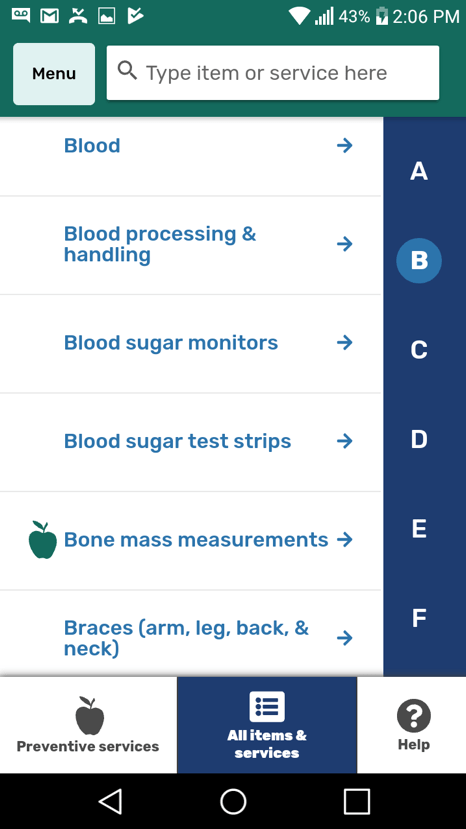The image size is (466, 829).
Task: Jump to letter A in index
Action: (x=418, y=171)
